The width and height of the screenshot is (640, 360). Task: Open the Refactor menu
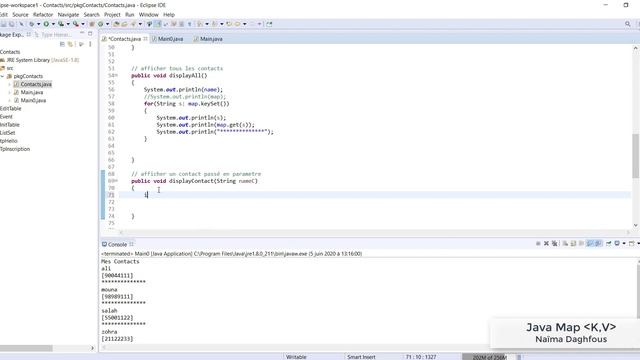pyautogui.click(x=43, y=15)
